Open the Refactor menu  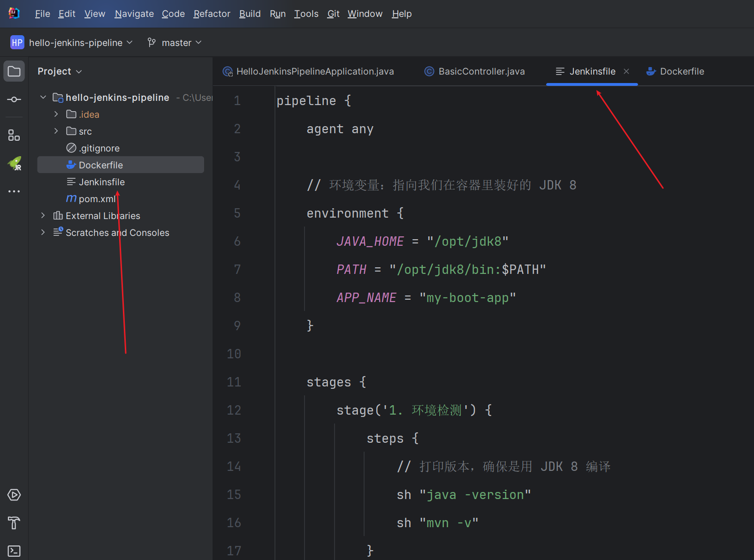tap(212, 14)
